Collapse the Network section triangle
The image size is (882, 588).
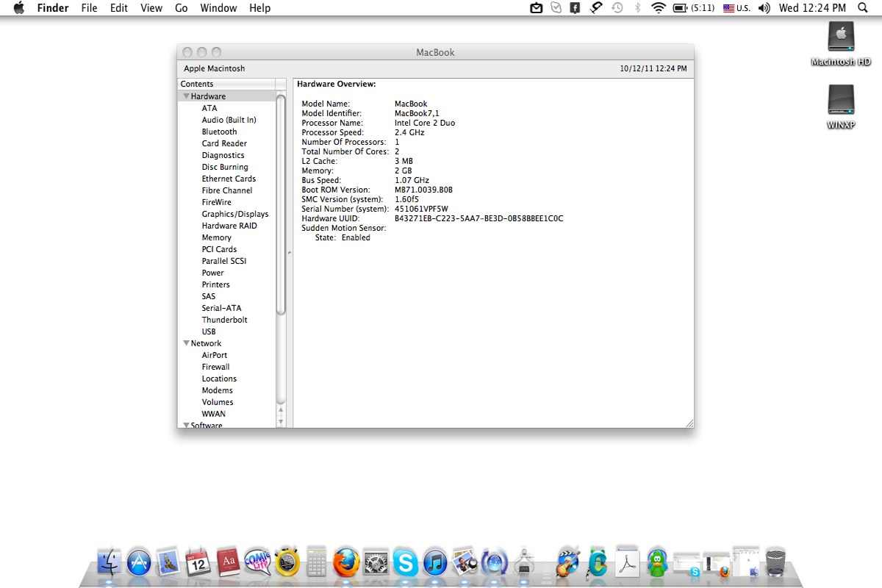tap(186, 343)
